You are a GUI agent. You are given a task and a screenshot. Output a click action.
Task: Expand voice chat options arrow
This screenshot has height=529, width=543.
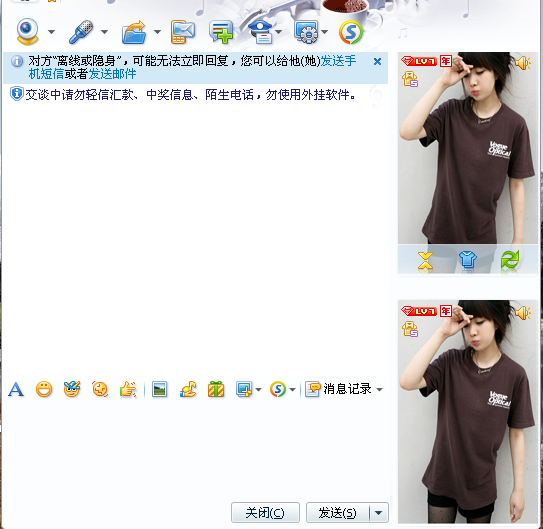click(104, 32)
